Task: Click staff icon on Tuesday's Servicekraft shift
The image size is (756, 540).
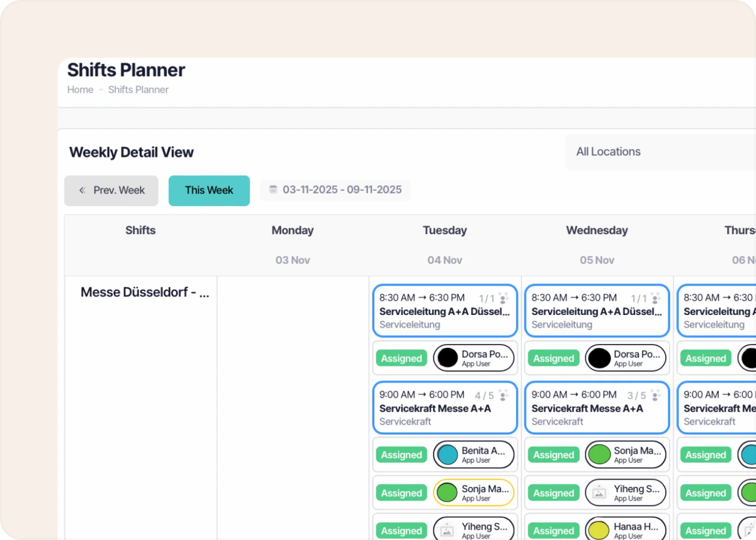Action: 504,395
